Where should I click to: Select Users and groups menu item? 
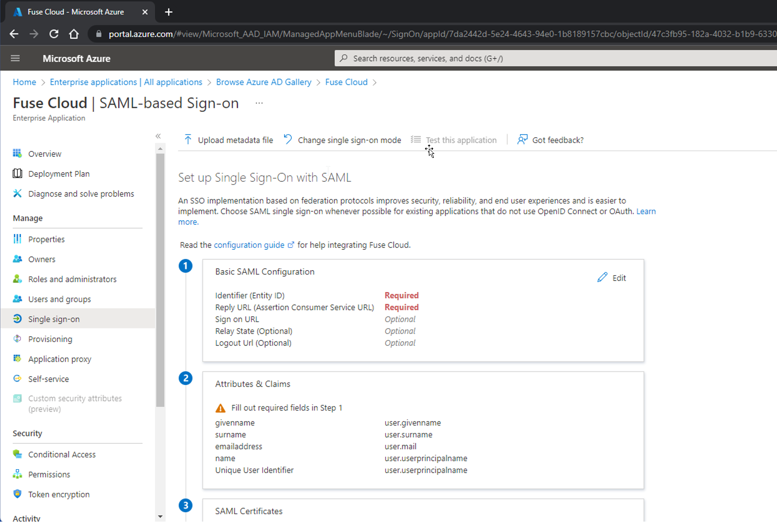pos(59,299)
